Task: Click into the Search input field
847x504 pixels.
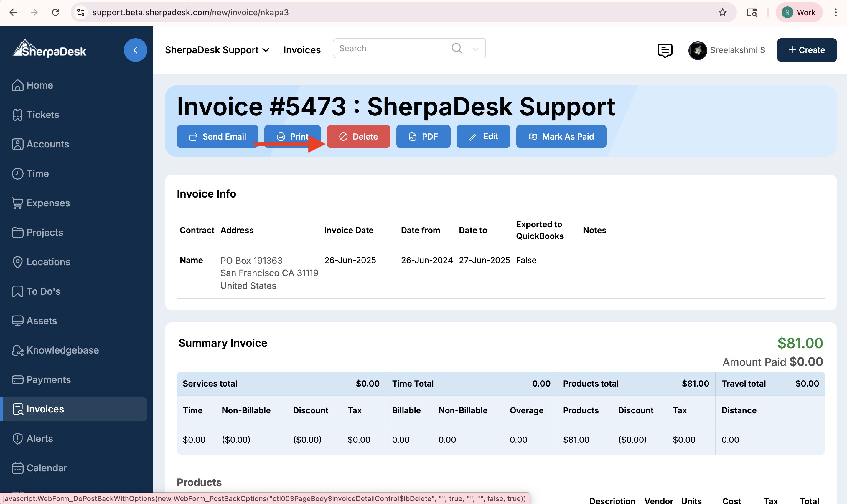Action: click(391, 48)
